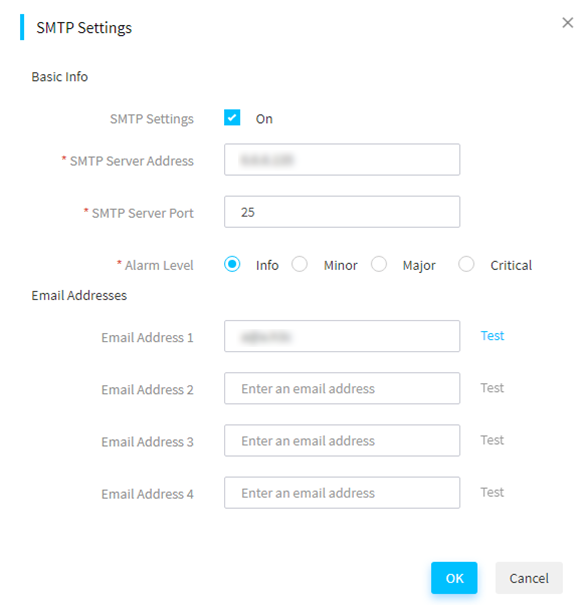Screen dimensions: 587x605
Task: Focus the Email Address 3 input
Action: pos(342,441)
